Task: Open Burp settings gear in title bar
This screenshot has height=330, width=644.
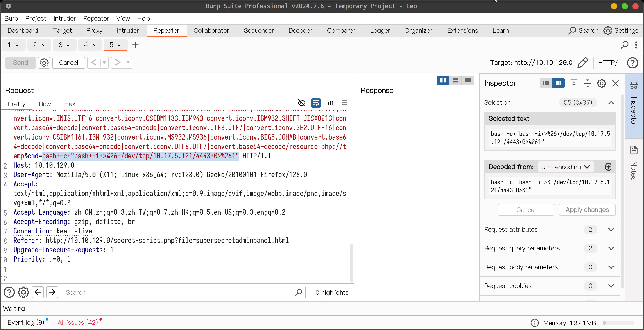Action: [x=8, y=6]
